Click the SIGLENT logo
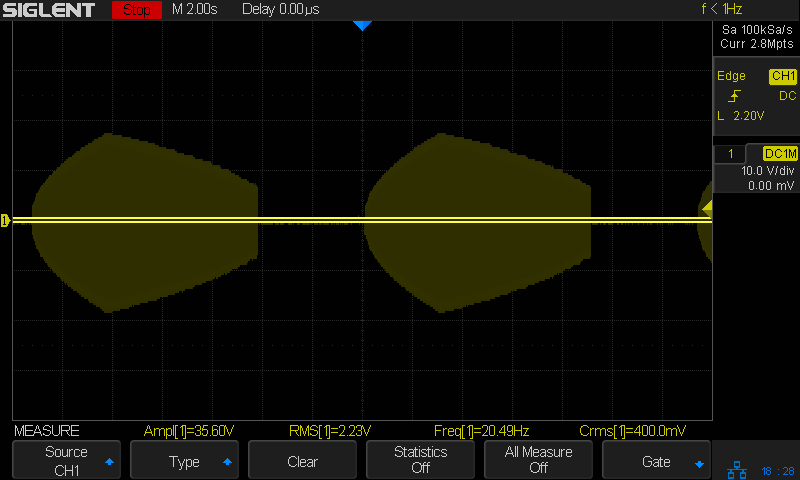The image size is (800, 480). point(49,10)
